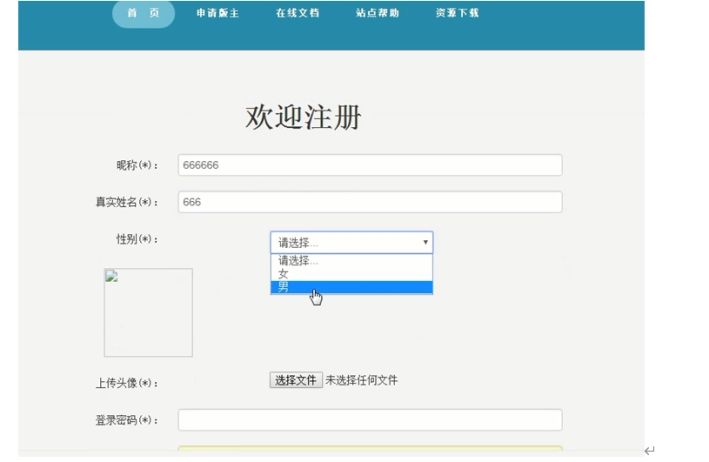
Task: Select 男 from the gender dropdown list
Action: coord(351,287)
